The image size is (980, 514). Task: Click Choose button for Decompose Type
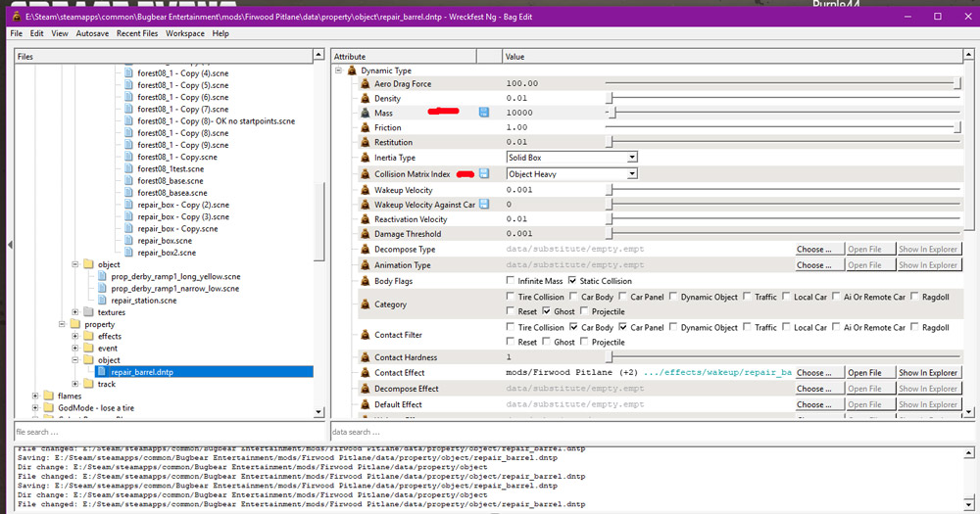pyautogui.click(x=818, y=250)
